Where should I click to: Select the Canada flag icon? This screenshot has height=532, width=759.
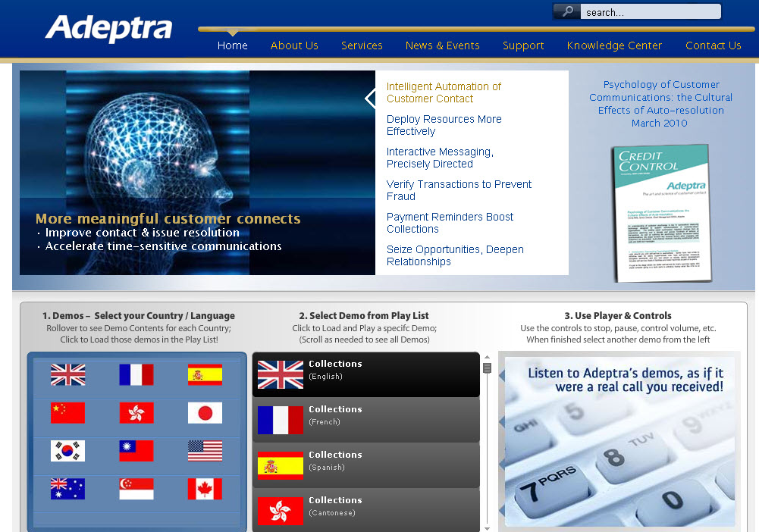coord(205,489)
